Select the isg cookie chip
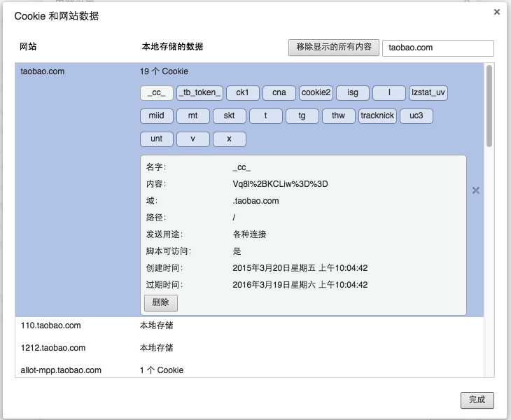511x420 pixels. [x=353, y=93]
